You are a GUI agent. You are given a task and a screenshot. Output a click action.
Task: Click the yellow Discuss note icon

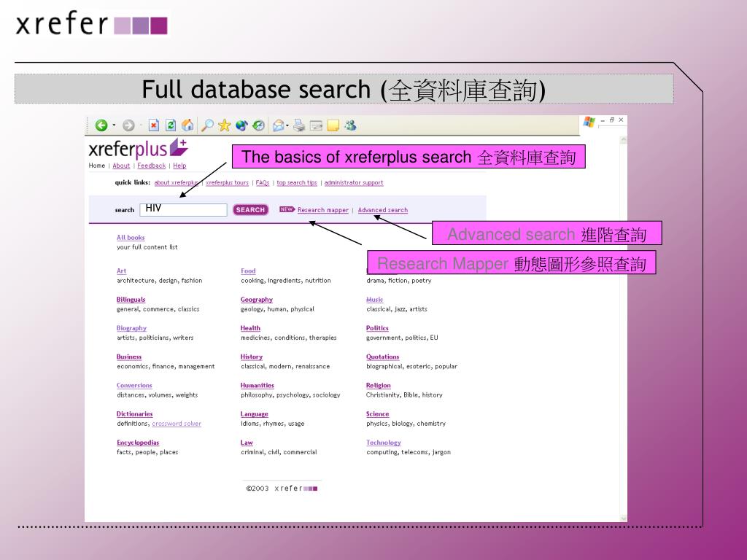[x=333, y=125]
